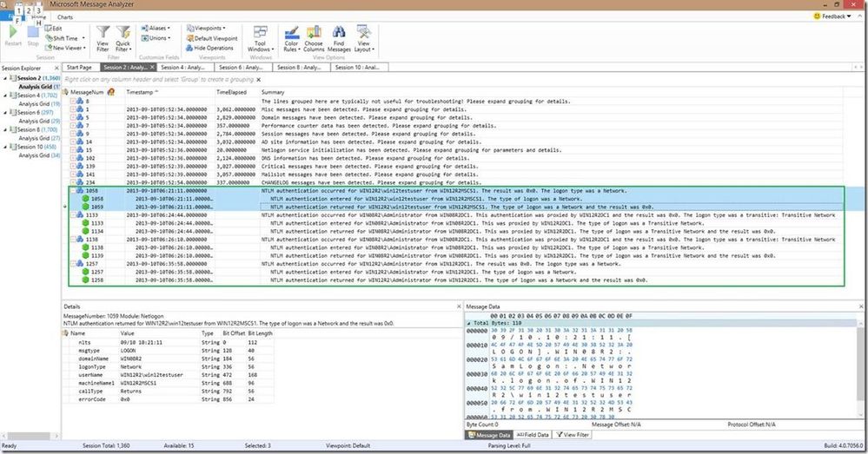
Task: Click the icon next to MessageNum header
Action: point(110,92)
